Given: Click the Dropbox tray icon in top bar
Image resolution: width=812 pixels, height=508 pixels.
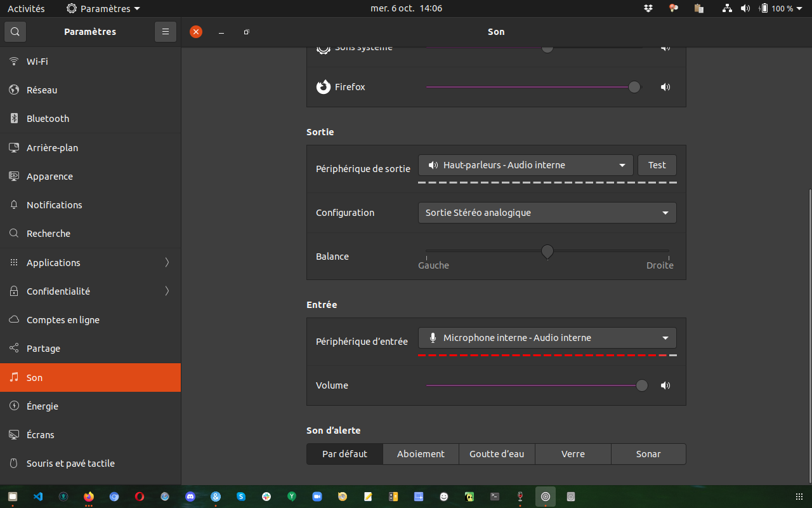Looking at the screenshot, I should 648,8.
